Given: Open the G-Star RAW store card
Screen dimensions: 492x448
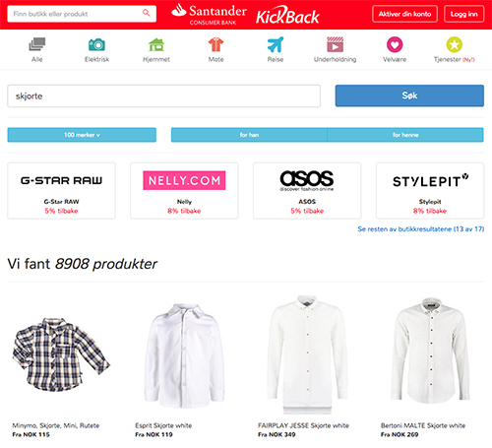Looking at the screenshot, I should [61, 191].
